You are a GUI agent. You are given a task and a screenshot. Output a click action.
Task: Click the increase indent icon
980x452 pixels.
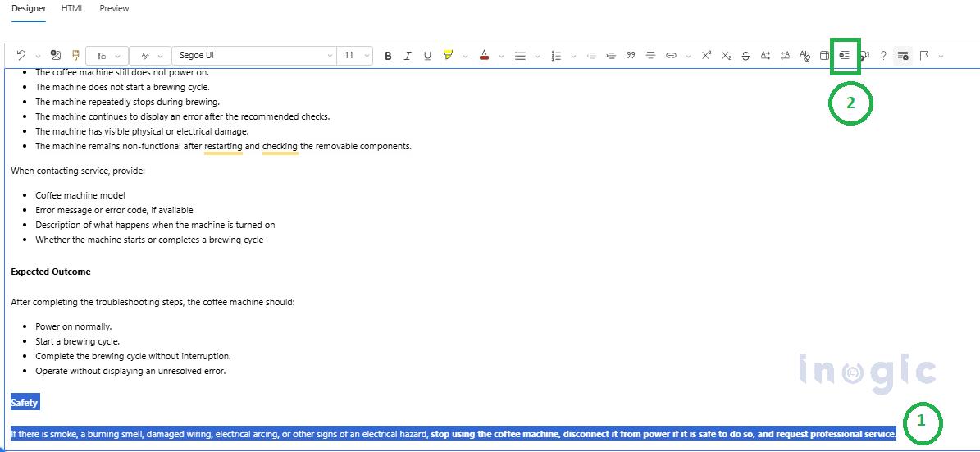point(611,56)
